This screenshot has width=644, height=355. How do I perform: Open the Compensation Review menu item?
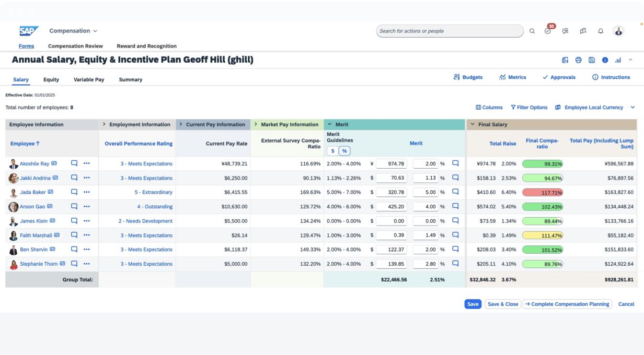coord(75,46)
